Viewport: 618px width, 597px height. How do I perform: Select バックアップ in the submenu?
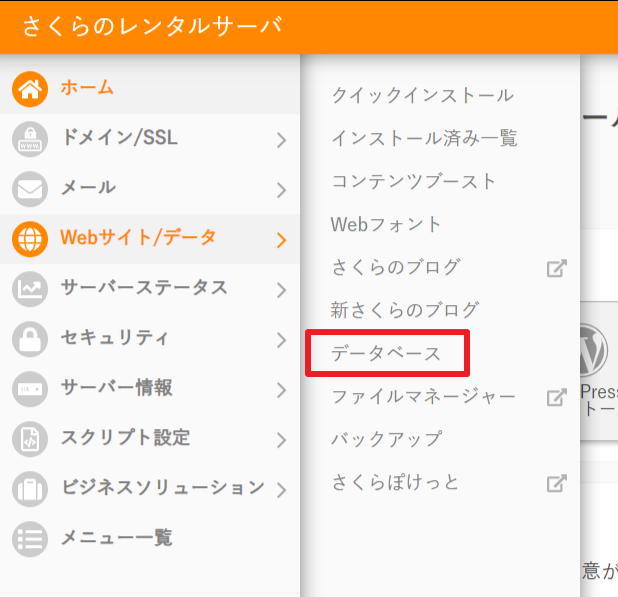point(387,439)
